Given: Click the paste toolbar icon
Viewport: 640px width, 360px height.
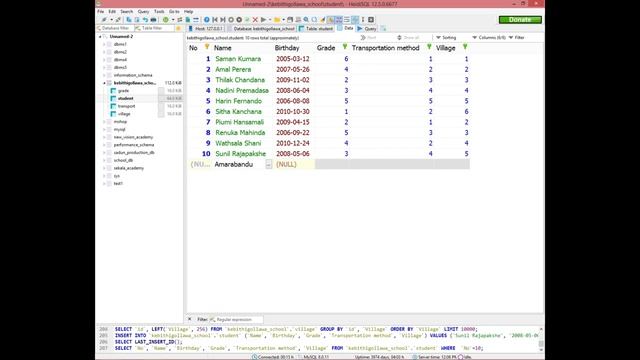Looking at the screenshot, I should (x=137, y=20).
